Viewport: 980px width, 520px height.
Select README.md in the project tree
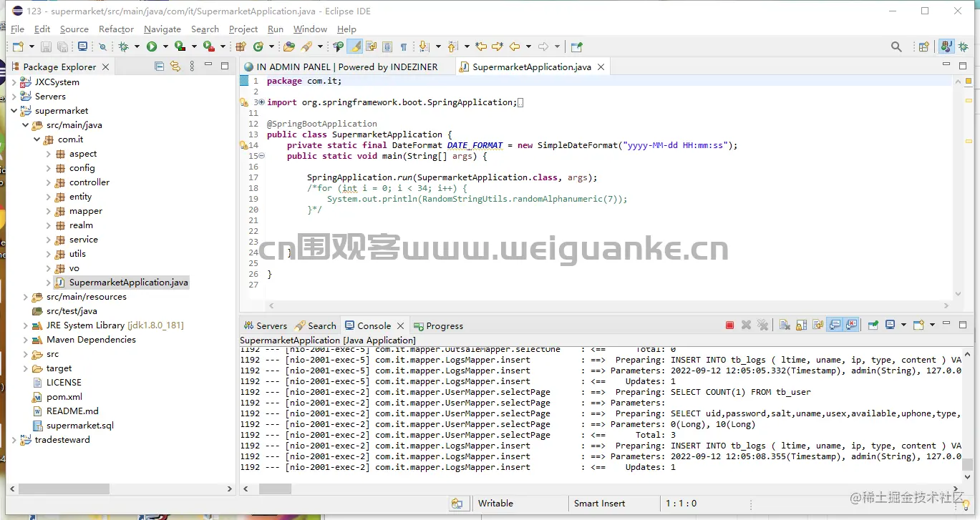[72, 411]
